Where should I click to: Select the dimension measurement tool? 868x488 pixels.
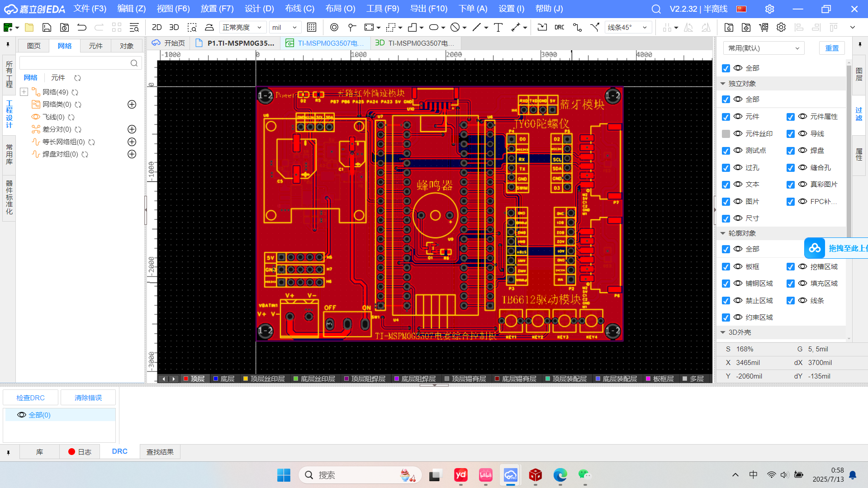coord(516,27)
